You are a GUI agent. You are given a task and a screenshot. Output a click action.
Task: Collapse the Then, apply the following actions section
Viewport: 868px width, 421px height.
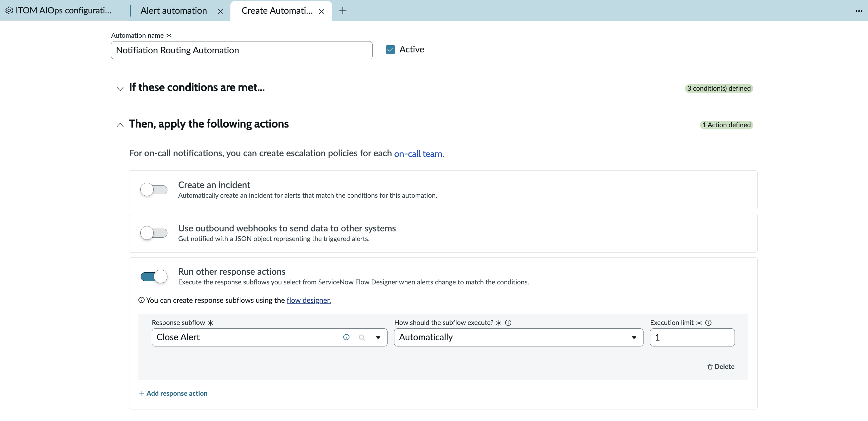(120, 125)
